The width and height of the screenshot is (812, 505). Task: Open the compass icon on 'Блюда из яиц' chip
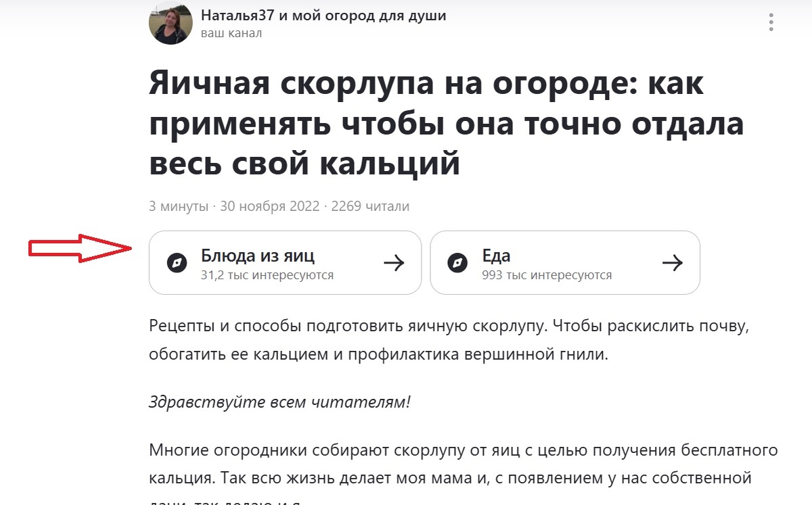[x=177, y=263]
